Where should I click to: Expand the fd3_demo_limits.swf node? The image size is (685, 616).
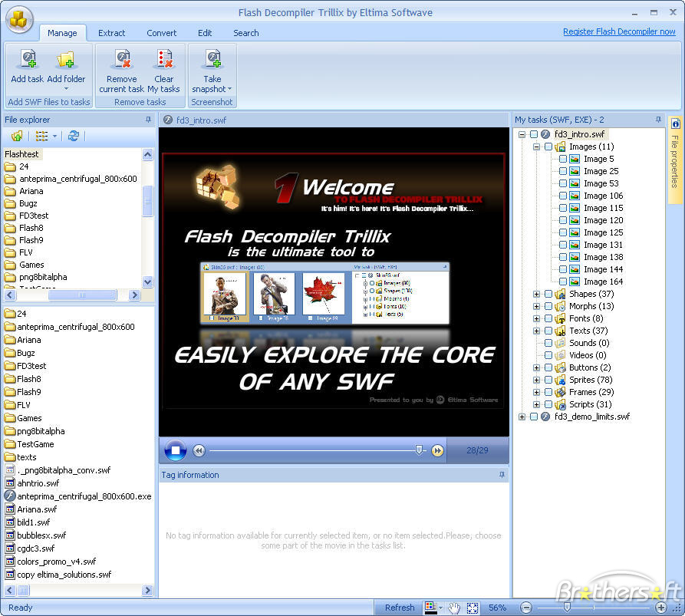pos(522,417)
